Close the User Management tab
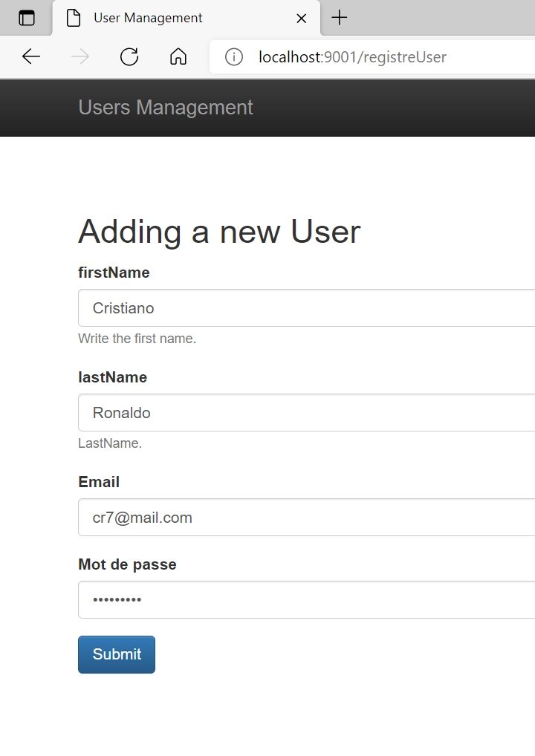The image size is (535, 756). point(301,18)
